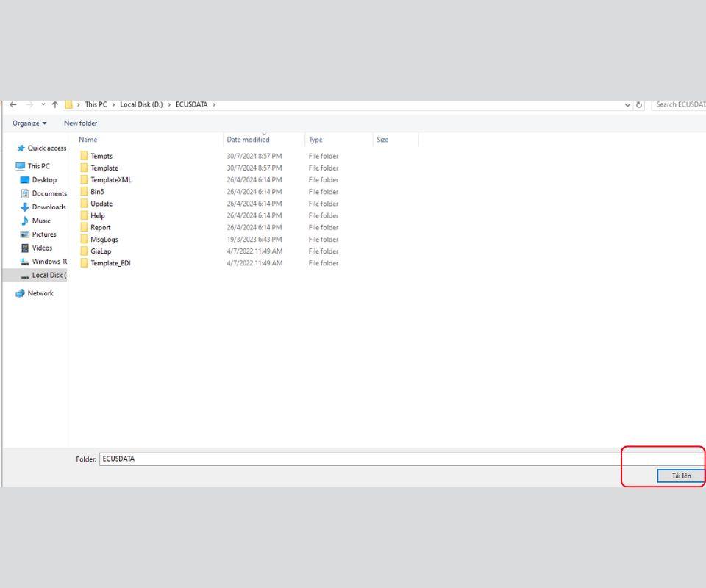This screenshot has width=706, height=588.
Task: Click the Refresh icon beside address bar
Action: 639,104
